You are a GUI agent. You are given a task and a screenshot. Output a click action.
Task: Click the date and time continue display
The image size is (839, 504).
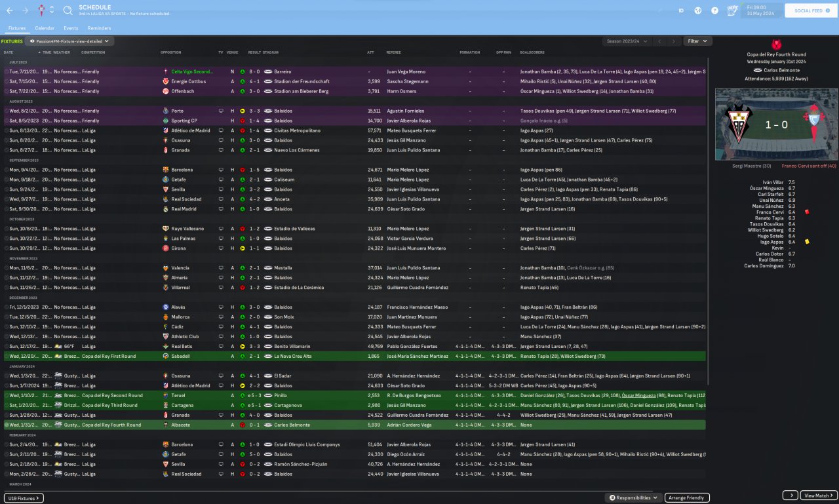(760, 10)
